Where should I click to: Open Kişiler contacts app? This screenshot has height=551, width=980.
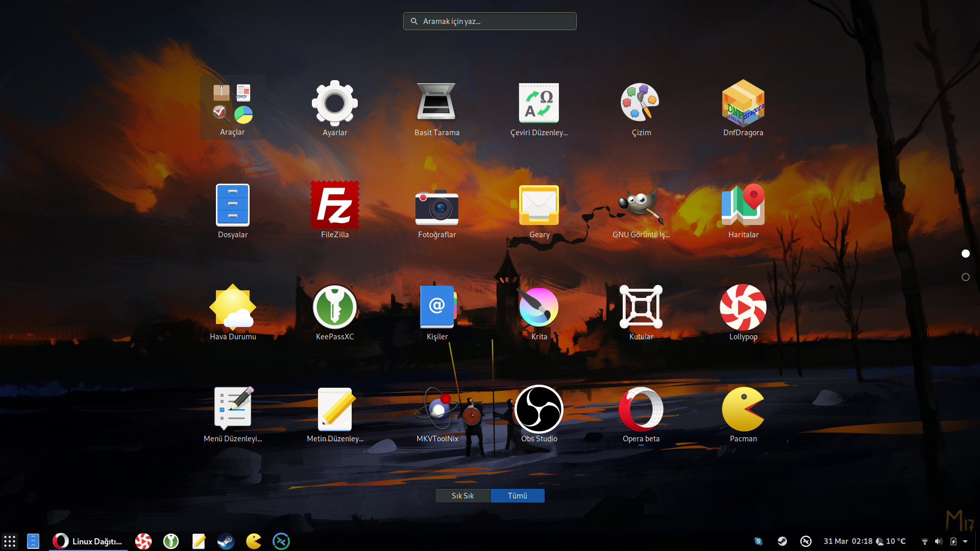[437, 312]
